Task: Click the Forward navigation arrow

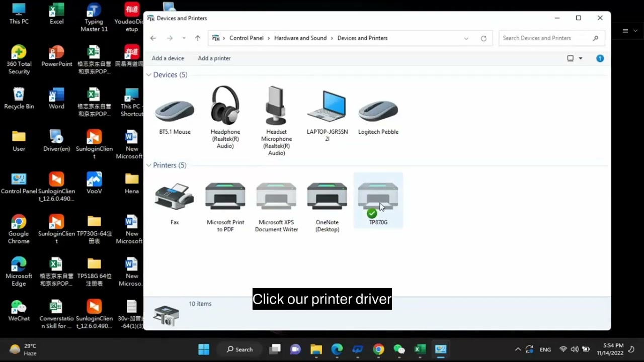Action: (170, 38)
